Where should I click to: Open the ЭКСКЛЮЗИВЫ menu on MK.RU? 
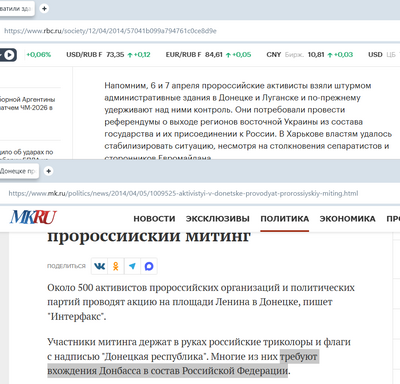pos(218,219)
